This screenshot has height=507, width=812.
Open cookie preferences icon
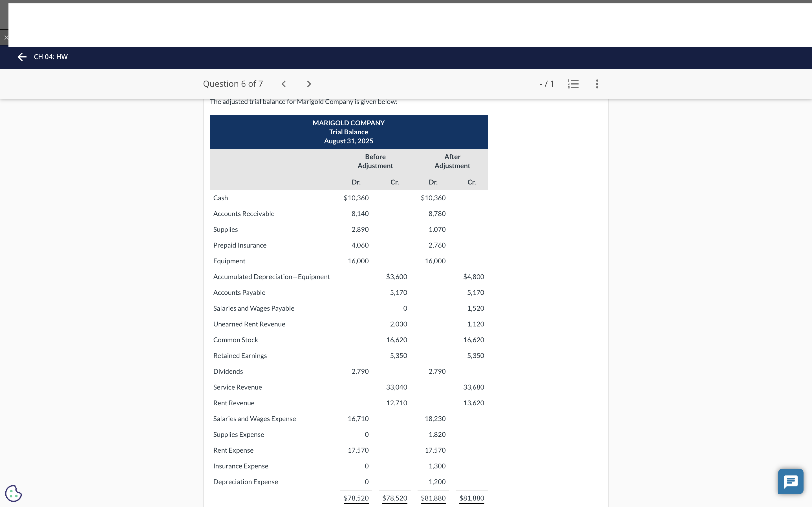[14, 493]
